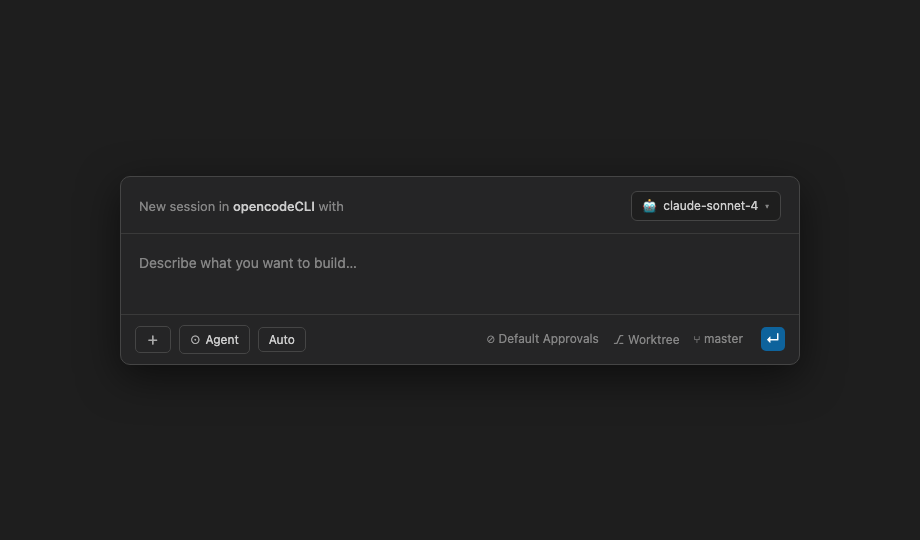Image resolution: width=920 pixels, height=540 pixels.
Task: Toggle the Auto button
Action: click(x=282, y=339)
